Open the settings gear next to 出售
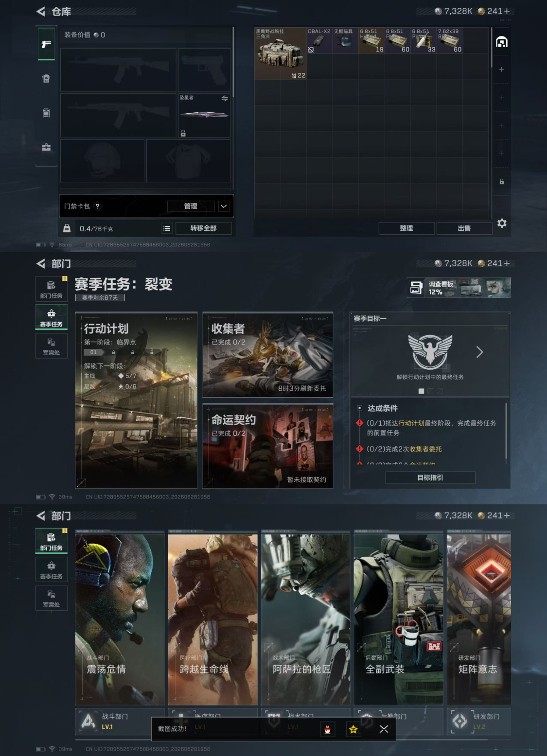This screenshot has height=756, width=547. coord(502,223)
